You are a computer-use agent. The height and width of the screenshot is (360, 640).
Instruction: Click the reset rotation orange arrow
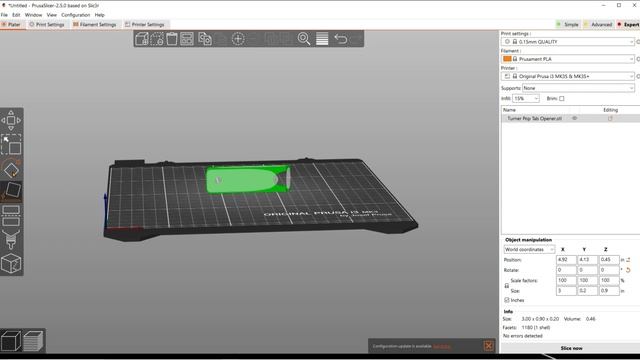[628, 270]
